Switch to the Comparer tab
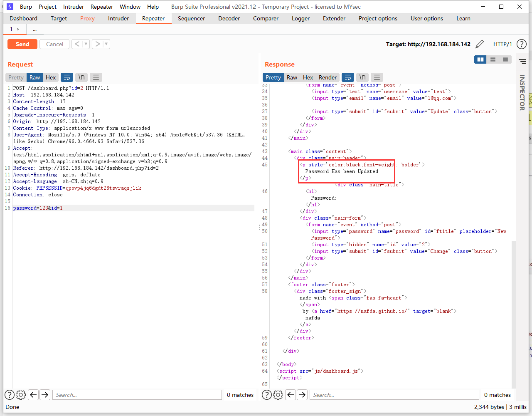The height and width of the screenshot is (416, 532). (x=266, y=18)
